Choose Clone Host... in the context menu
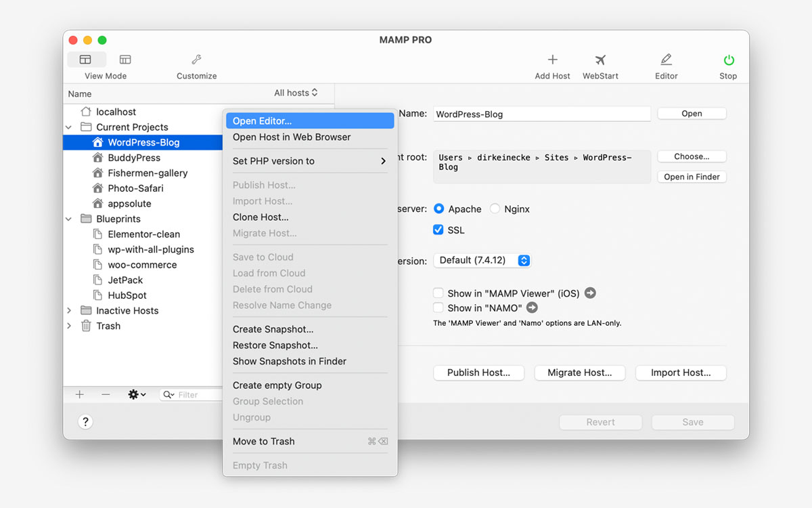 (310, 217)
